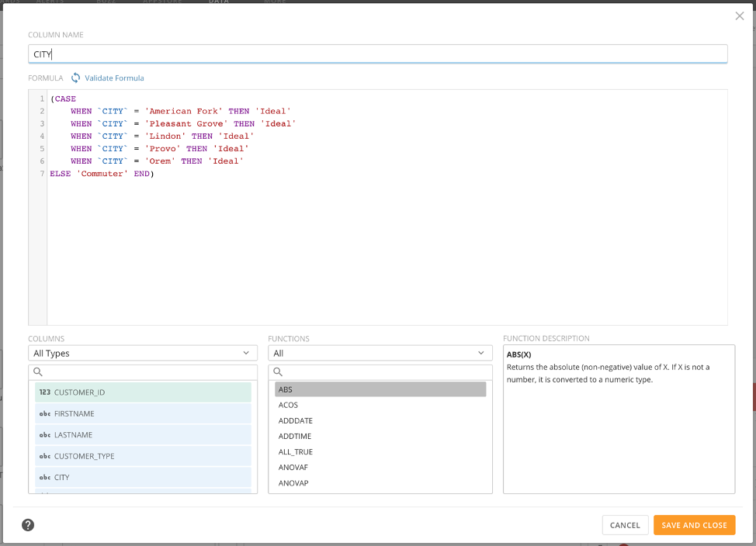Click the abc type icon beside FIRSTNAME
This screenshot has height=546, width=756.
coord(45,413)
